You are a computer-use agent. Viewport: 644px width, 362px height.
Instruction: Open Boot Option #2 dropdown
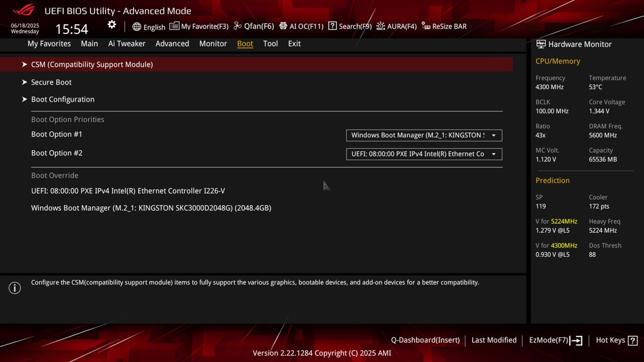(423, 154)
